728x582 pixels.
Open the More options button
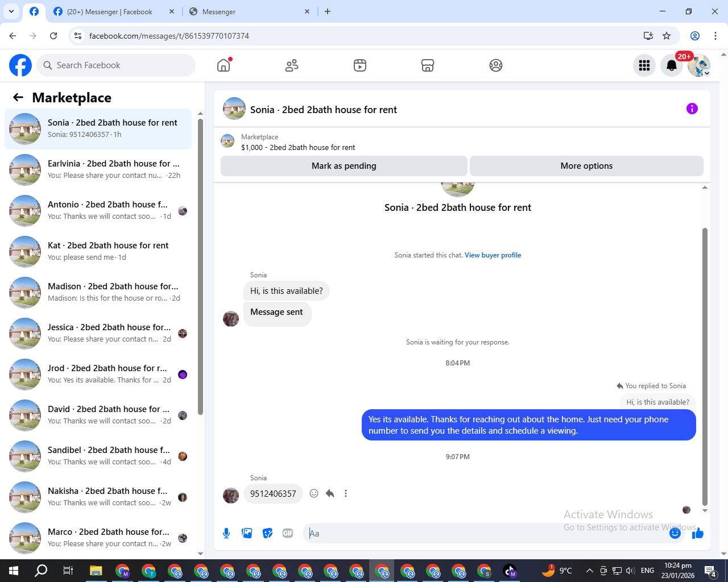coord(586,166)
